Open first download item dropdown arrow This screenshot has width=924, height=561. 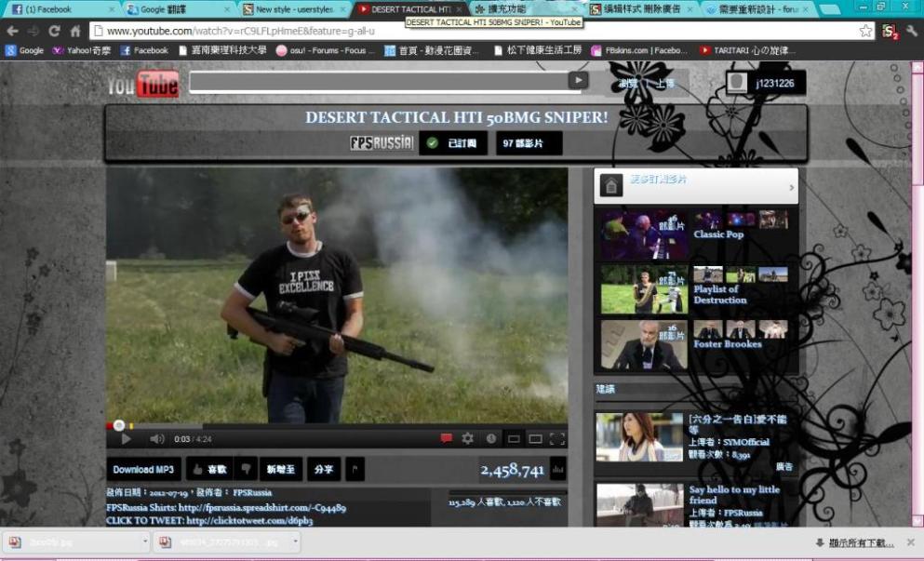145,541
